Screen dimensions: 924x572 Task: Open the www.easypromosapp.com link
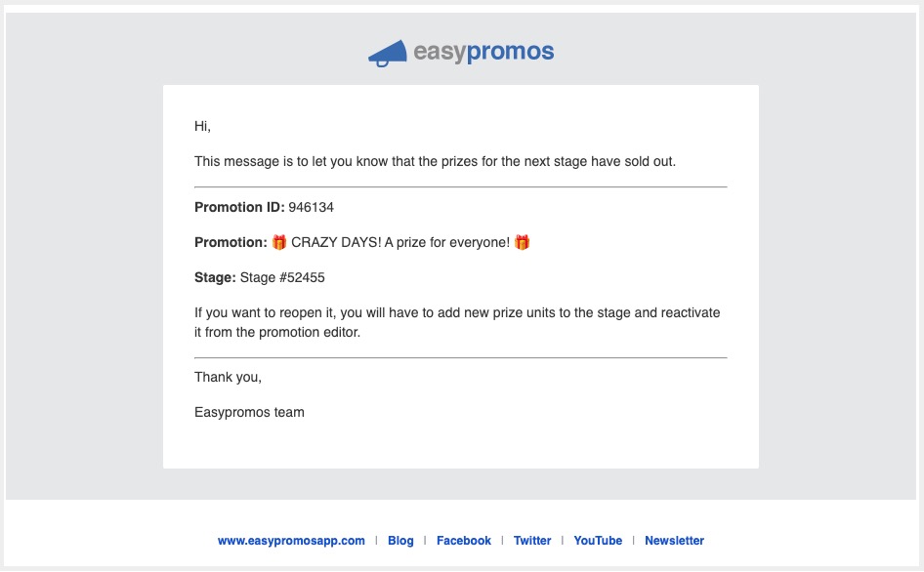click(291, 541)
